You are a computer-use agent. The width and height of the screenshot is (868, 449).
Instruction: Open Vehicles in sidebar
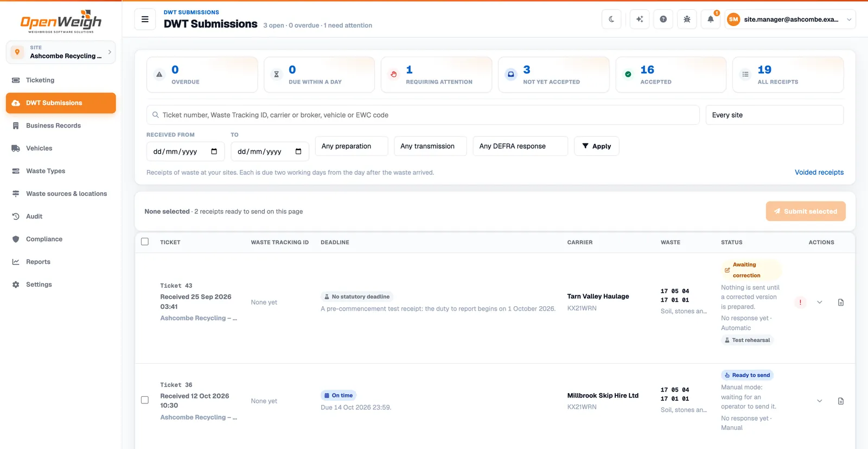(x=61, y=148)
